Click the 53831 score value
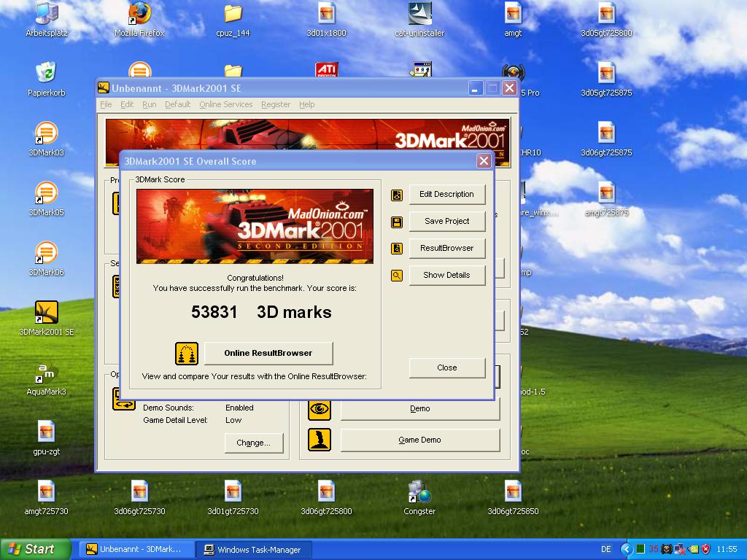 (x=214, y=312)
